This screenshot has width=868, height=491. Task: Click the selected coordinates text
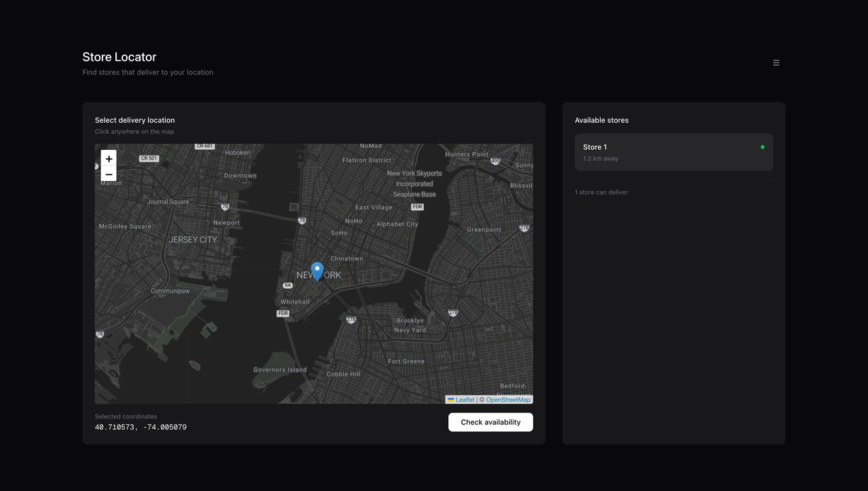(140, 427)
